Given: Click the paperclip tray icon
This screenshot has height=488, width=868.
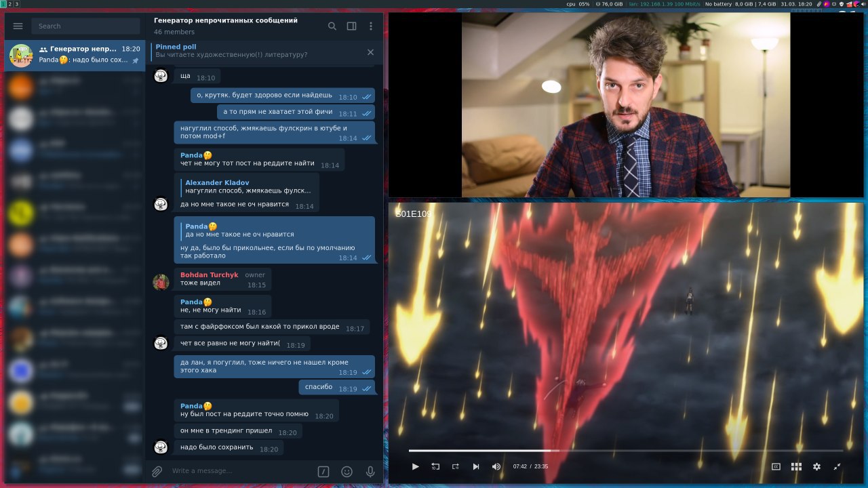Looking at the screenshot, I should 819,4.
